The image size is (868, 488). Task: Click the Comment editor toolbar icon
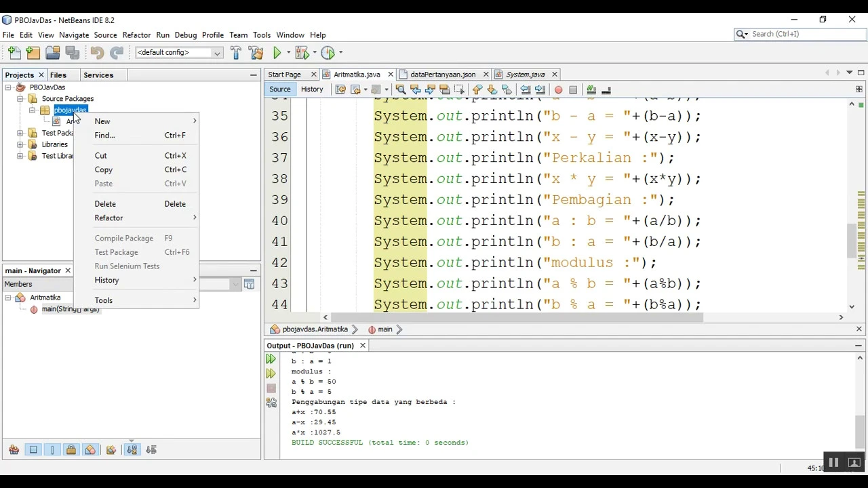[x=591, y=89]
